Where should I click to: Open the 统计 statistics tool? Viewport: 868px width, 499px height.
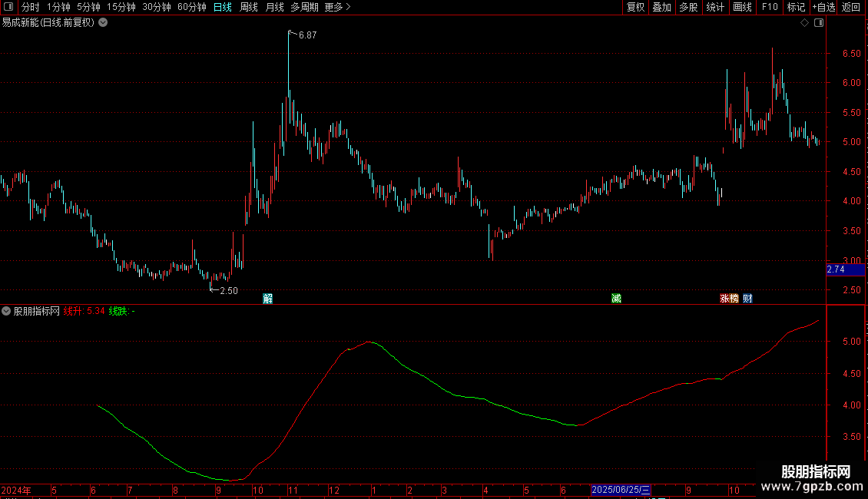click(x=715, y=7)
